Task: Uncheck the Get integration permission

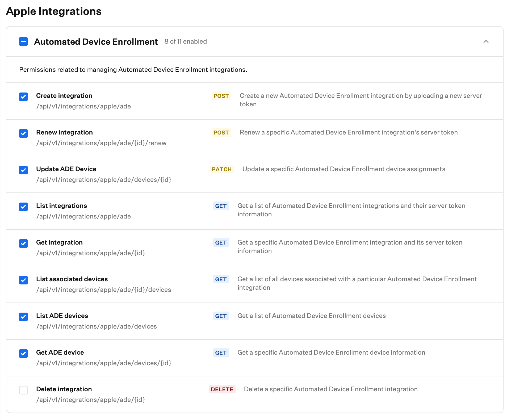Action: pos(23,243)
